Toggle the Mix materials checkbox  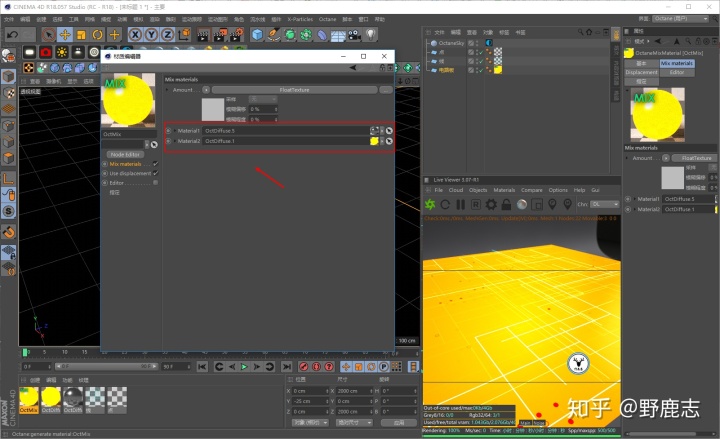156,164
